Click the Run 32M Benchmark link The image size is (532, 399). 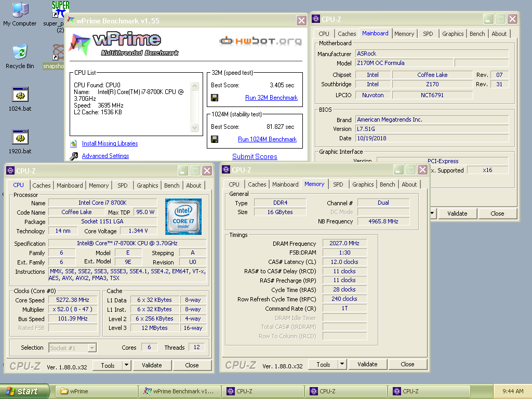[x=271, y=98]
